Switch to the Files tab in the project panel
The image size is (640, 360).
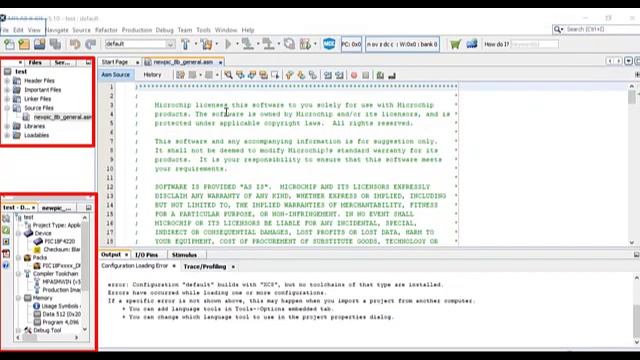click(x=35, y=62)
